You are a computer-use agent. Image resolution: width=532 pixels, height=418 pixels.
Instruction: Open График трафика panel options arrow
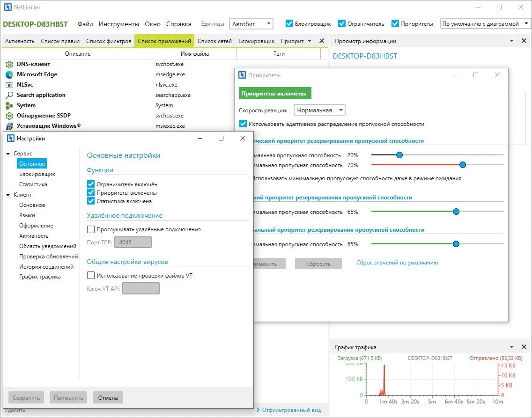tap(512, 347)
